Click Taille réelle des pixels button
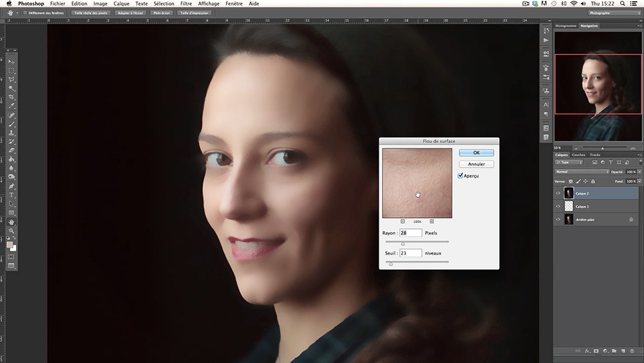Image resolution: width=644 pixels, height=363 pixels. point(91,13)
